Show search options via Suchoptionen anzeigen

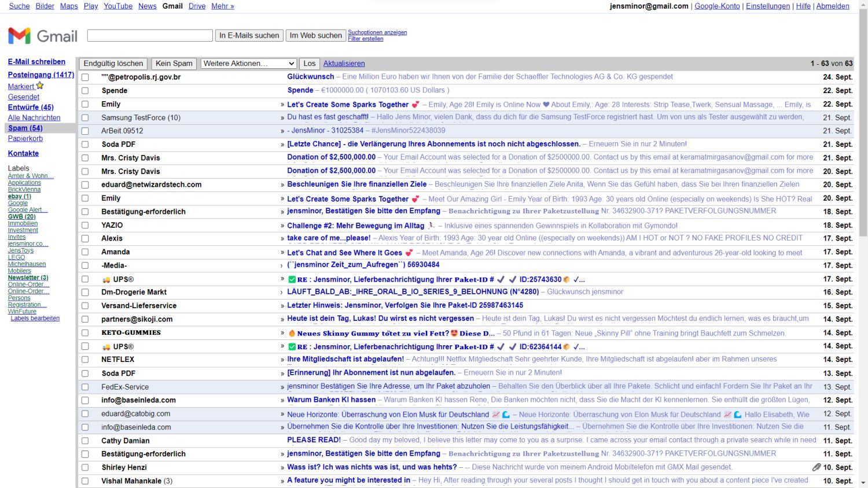(x=377, y=32)
